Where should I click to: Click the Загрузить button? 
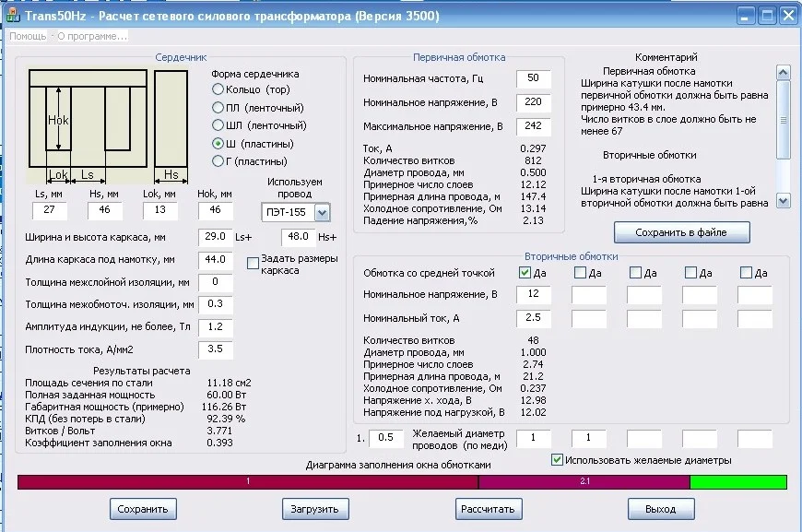[x=315, y=509]
